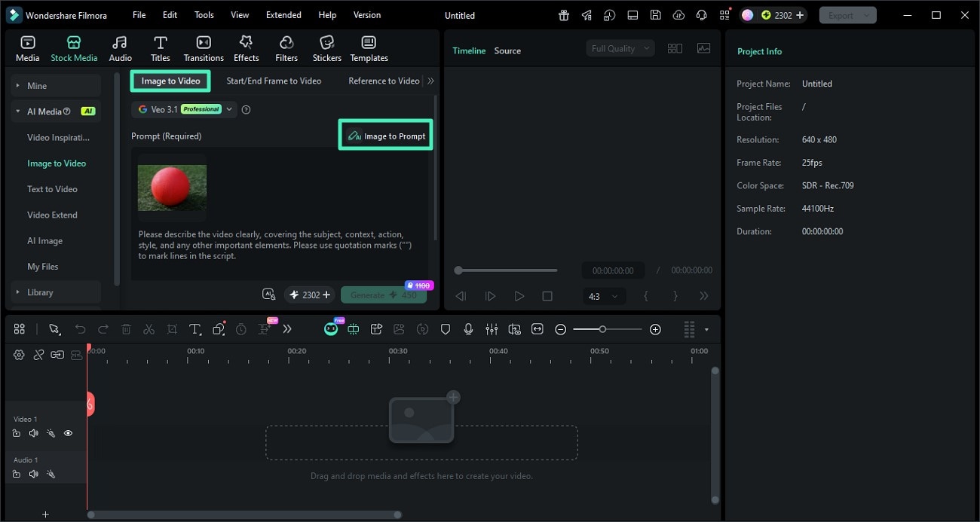Viewport: 980px width, 522px height.
Task: Click the Export button
Action: tap(848, 15)
